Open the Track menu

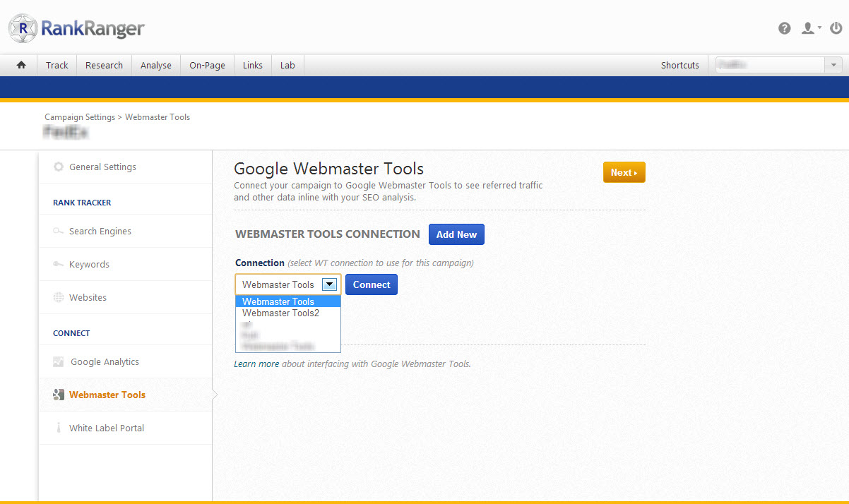point(57,65)
